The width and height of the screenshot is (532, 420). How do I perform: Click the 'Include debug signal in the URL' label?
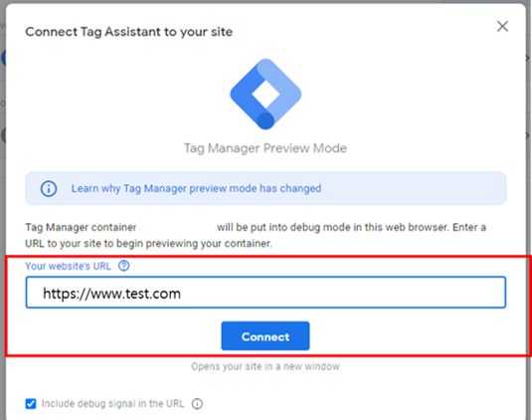(x=112, y=404)
